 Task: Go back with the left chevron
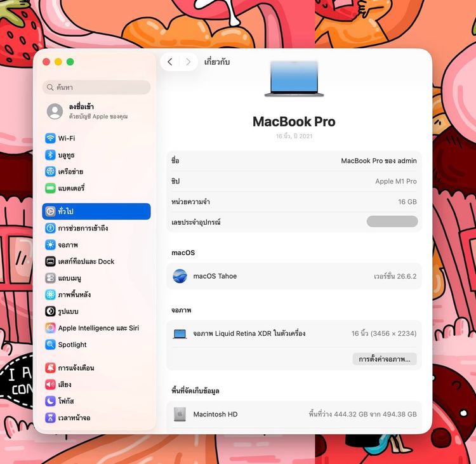170,62
